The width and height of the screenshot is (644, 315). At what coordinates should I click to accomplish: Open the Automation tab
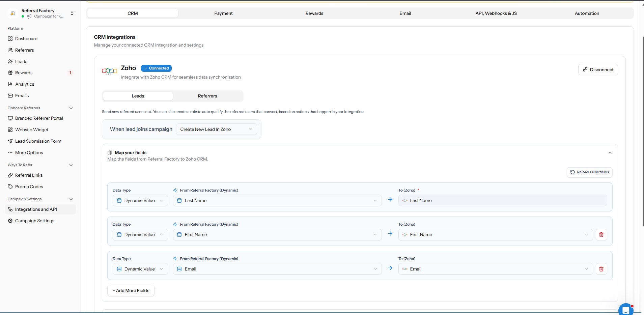click(587, 13)
